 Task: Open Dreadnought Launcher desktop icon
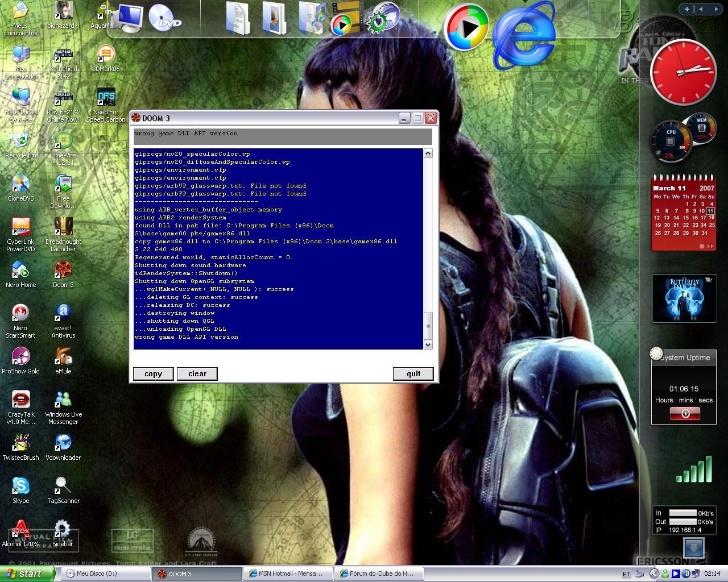63,234
